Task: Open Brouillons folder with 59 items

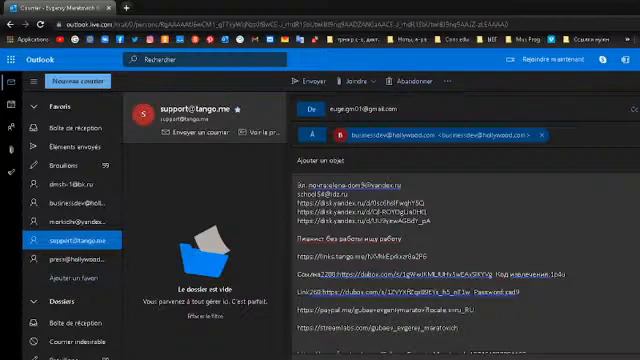Action: (x=72, y=166)
